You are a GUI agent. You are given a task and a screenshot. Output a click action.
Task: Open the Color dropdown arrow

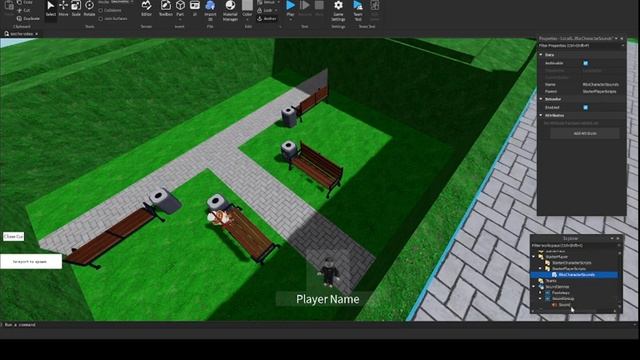pyautogui.click(x=247, y=19)
